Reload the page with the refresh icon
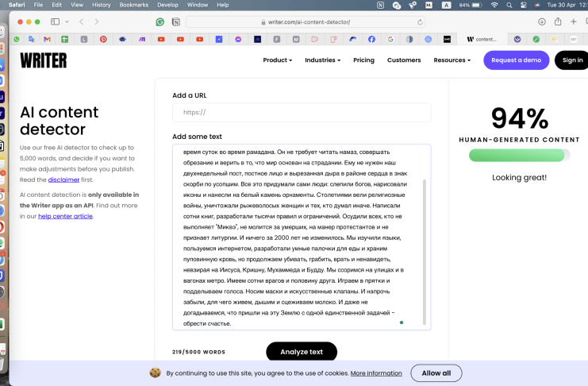 (420, 22)
